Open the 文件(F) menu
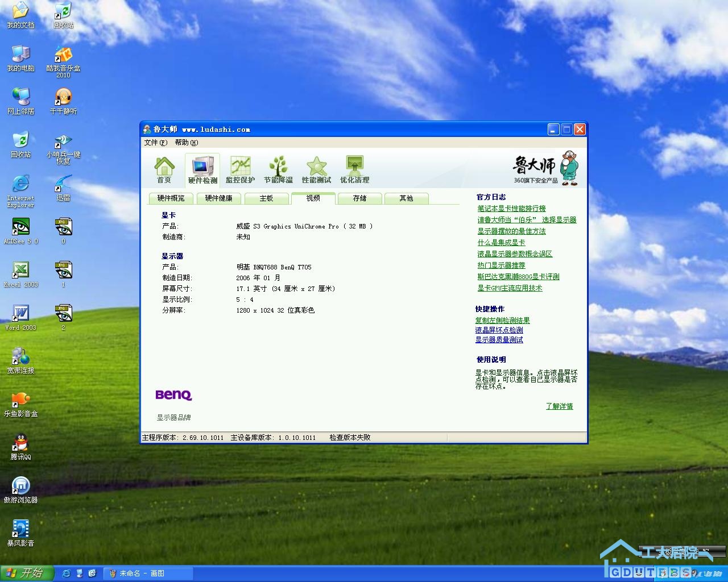This screenshot has width=728, height=582. click(155, 143)
